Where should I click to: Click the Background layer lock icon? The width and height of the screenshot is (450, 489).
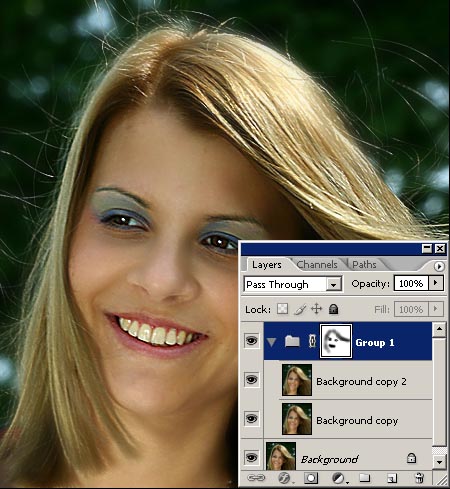click(x=411, y=458)
